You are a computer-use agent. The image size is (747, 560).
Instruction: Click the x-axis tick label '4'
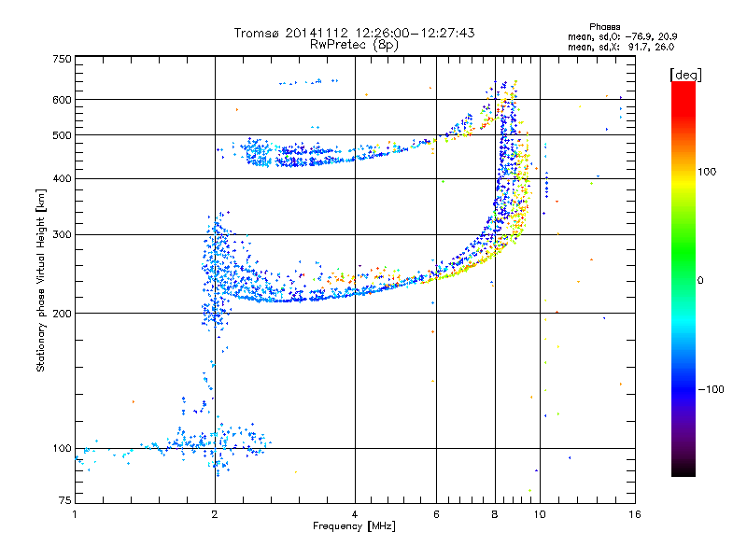(355, 514)
